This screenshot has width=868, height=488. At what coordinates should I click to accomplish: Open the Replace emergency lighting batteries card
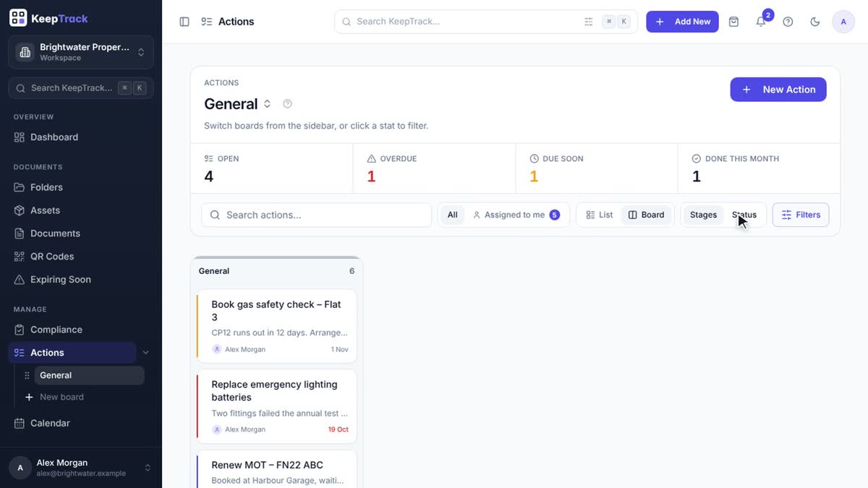(x=277, y=406)
